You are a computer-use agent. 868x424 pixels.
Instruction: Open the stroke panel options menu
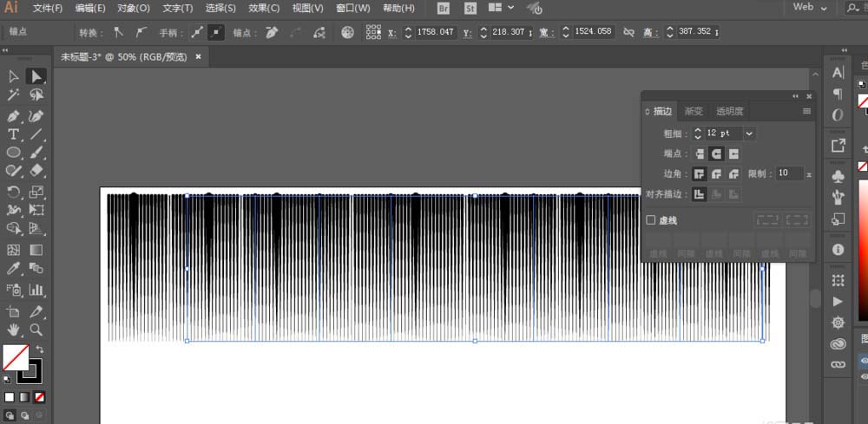pos(806,111)
